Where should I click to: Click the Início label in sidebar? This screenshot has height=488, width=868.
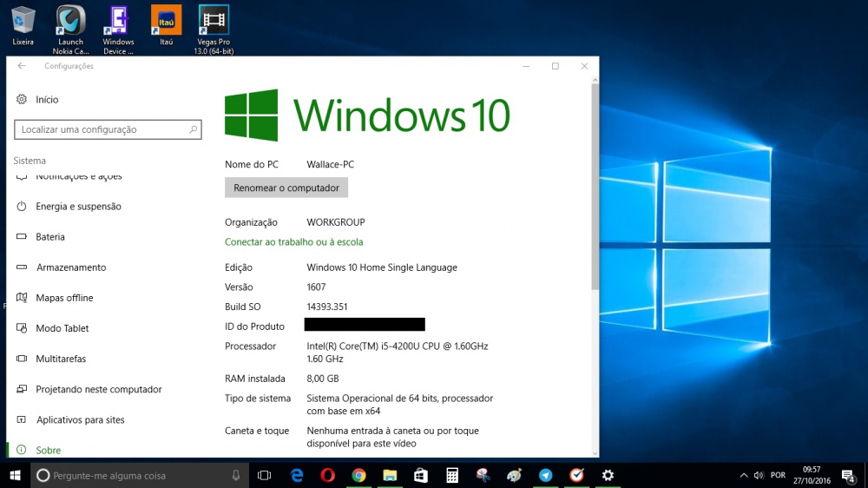[47, 100]
